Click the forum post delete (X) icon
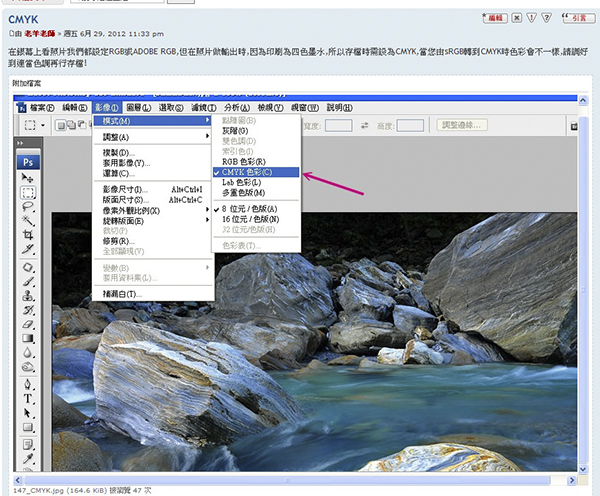This screenshot has width=600, height=496. coord(520,18)
